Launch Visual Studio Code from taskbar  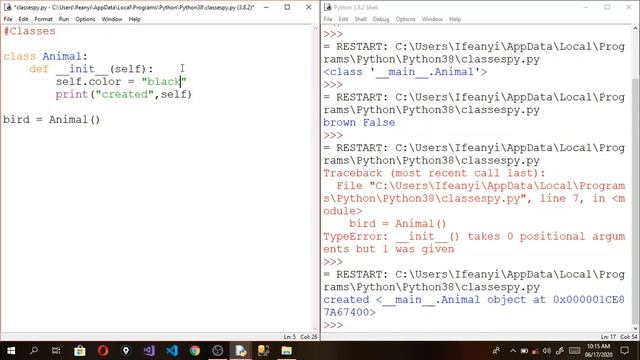pyautogui.click(x=172, y=351)
